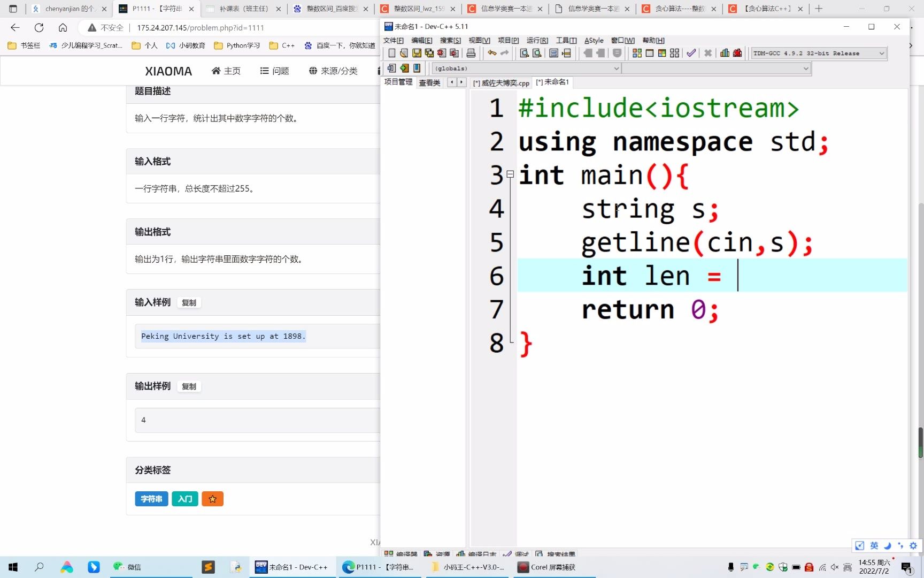Switch to the 整数区间_百度搜索 browser tab
The height and width of the screenshot is (578, 924).
[331, 9]
